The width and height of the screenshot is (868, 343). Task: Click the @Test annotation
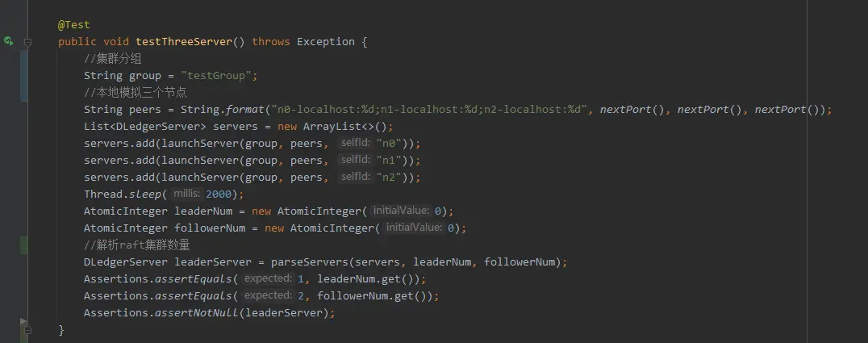point(73,24)
